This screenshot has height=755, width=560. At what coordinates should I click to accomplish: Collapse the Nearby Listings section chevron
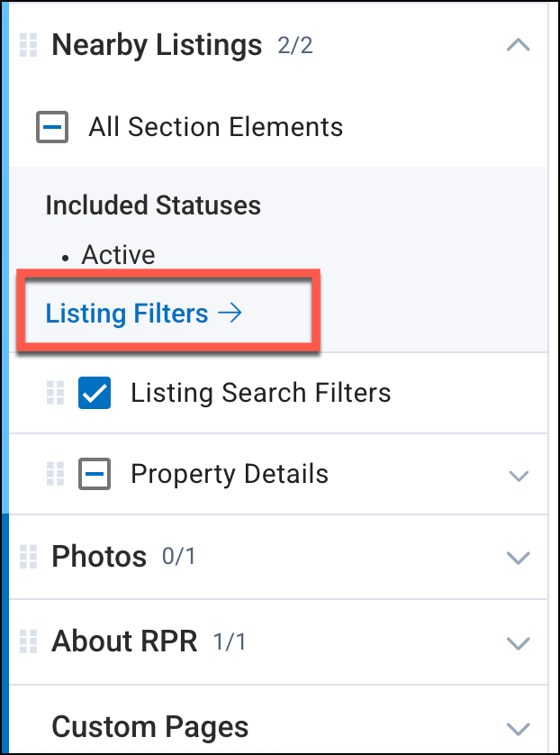(x=519, y=44)
